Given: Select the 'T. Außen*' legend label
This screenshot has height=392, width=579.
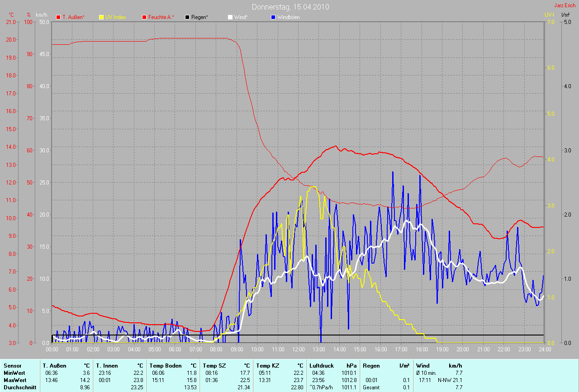Looking at the screenshot, I should [x=74, y=17].
